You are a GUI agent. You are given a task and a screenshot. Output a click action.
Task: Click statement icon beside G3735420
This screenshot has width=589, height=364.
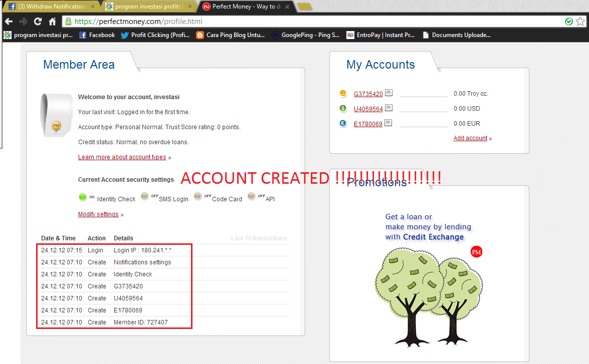click(389, 93)
